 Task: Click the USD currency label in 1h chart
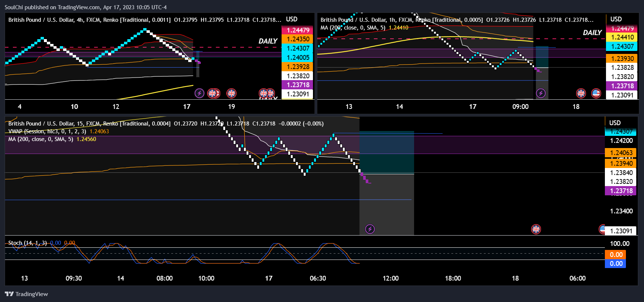click(616, 19)
